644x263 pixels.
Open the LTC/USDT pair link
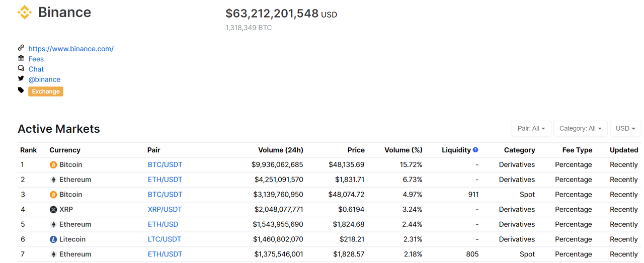tap(165, 239)
